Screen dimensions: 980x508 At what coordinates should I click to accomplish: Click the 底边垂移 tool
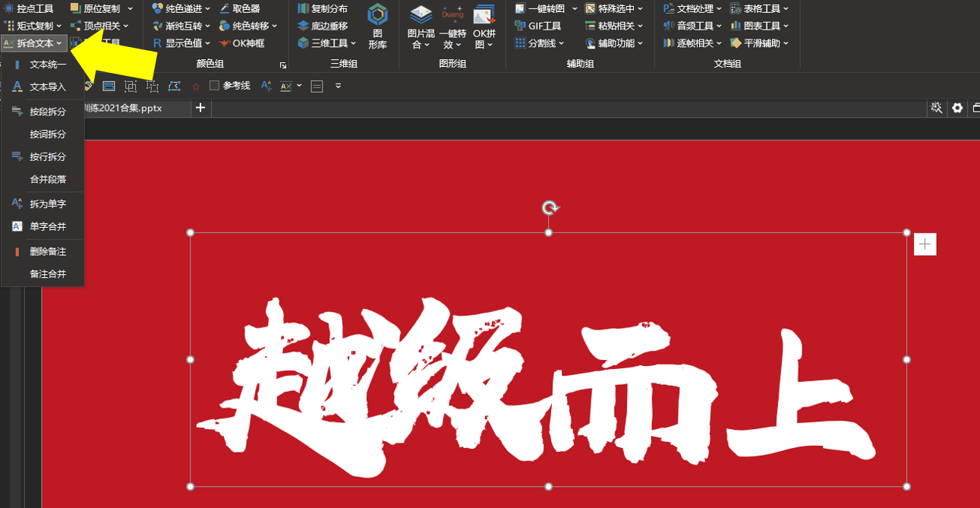(x=323, y=26)
